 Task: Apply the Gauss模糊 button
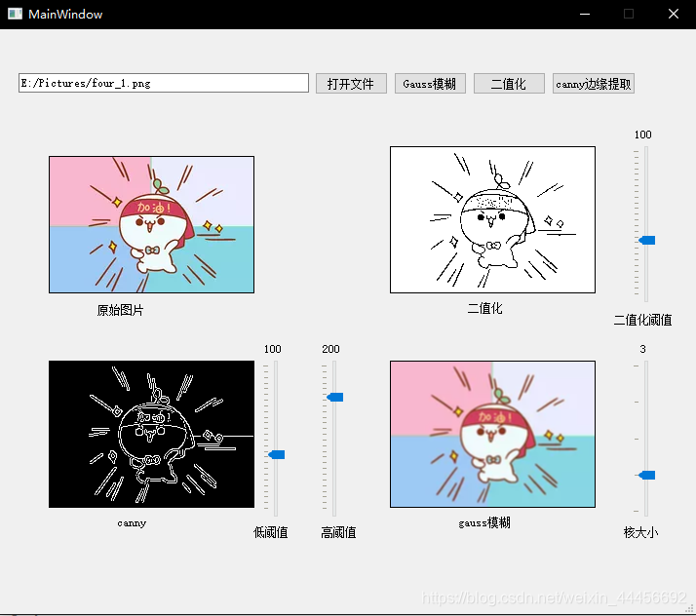coord(430,84)
